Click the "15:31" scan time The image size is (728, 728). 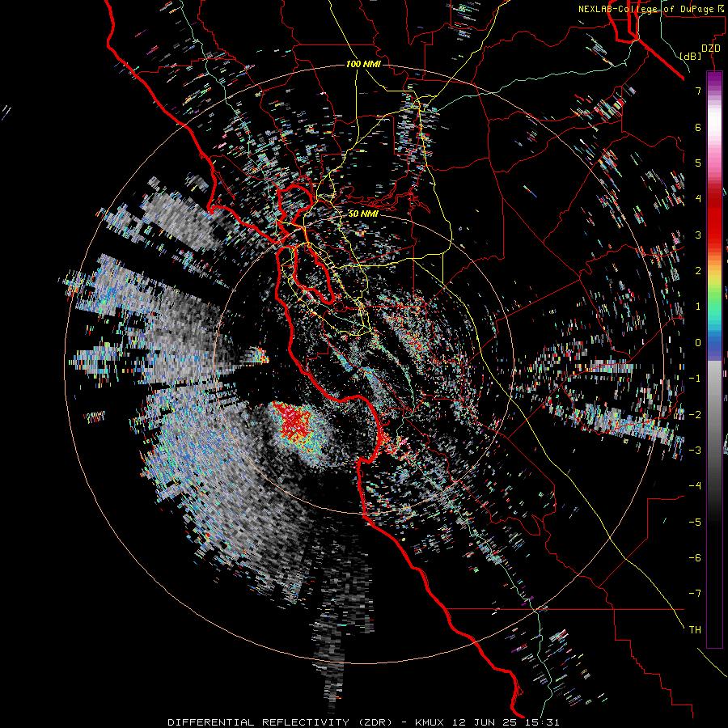pyautogui.click(x=541, y=722)
